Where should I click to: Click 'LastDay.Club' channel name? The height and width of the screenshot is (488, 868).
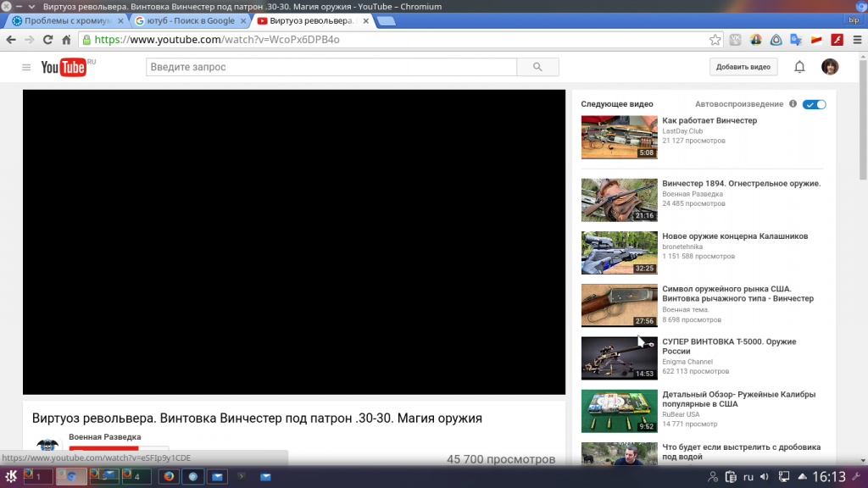(x=682, y=131)
